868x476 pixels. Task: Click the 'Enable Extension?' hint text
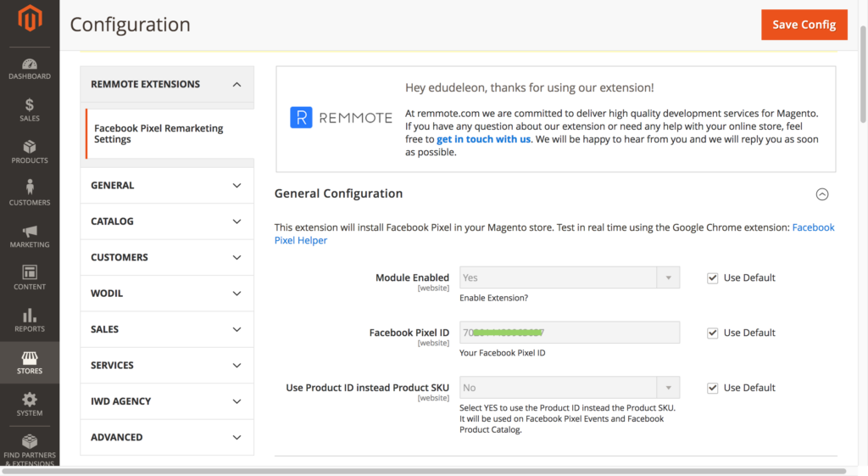click(494, 298)
